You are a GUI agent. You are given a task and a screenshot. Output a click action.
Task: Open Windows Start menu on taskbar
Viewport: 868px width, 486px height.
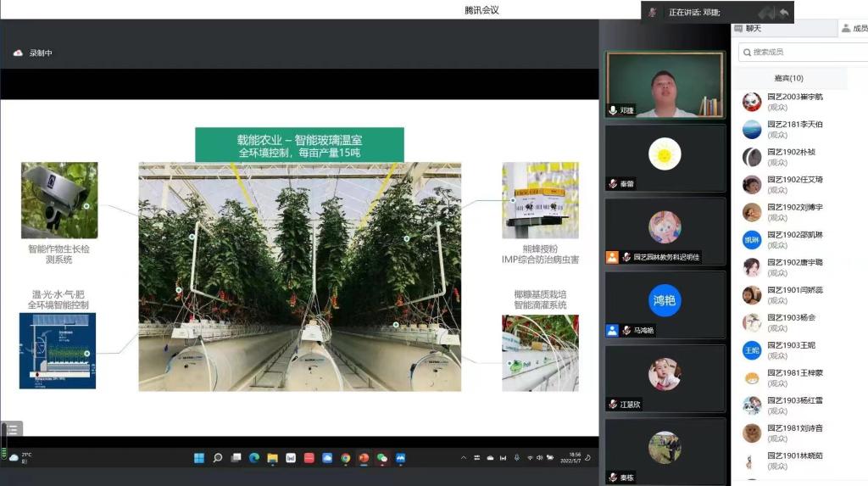(199, 458)
